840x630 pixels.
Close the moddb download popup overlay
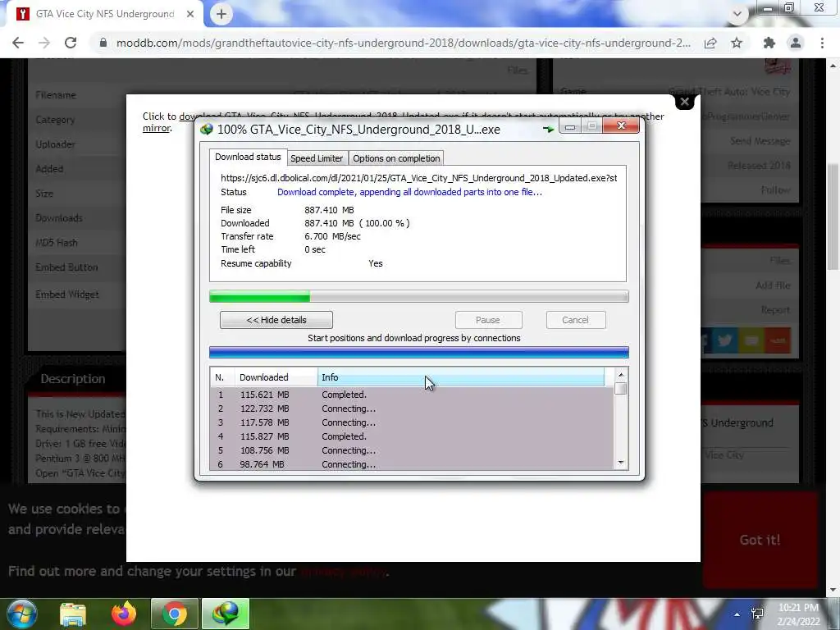click(685, 101)
